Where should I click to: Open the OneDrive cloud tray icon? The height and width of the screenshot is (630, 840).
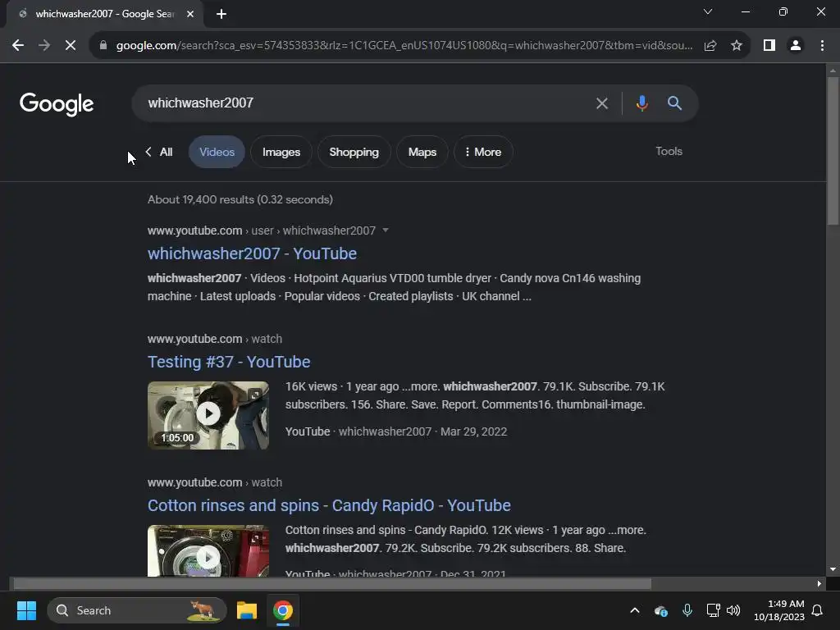pos(661,610)
